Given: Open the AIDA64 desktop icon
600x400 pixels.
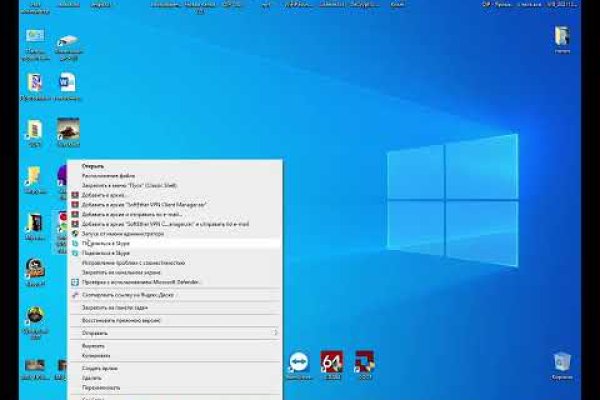Looking at the screenshot, I should coord(331,362).
